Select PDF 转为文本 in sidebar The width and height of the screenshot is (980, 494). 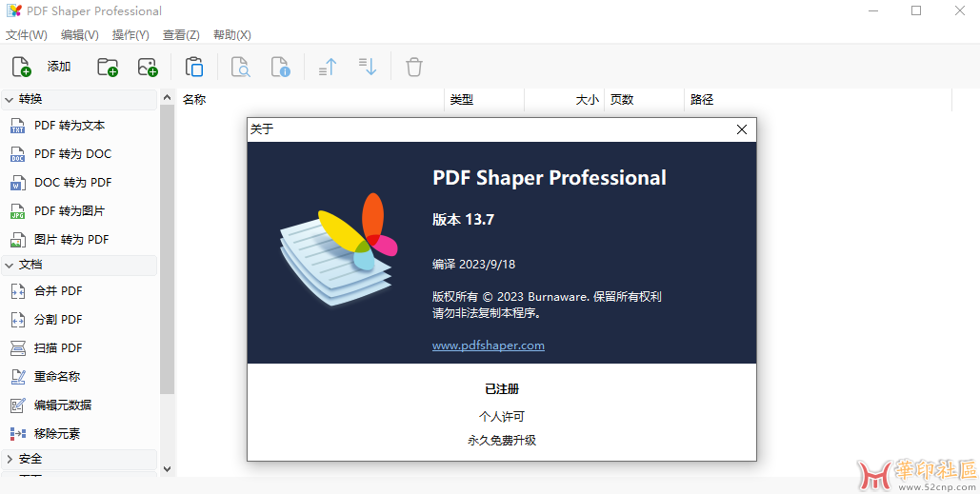(70, 126)
